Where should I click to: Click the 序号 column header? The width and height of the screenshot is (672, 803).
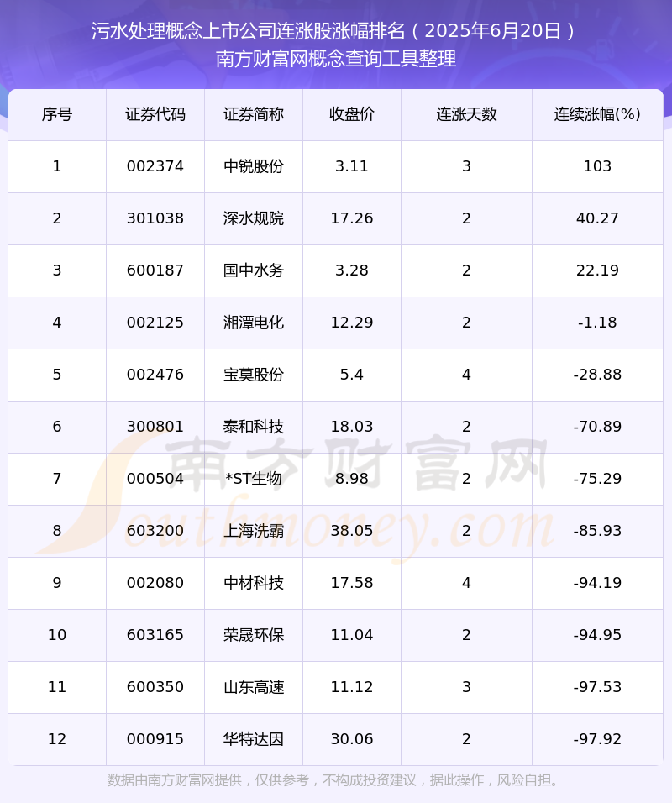coord(57,114)
